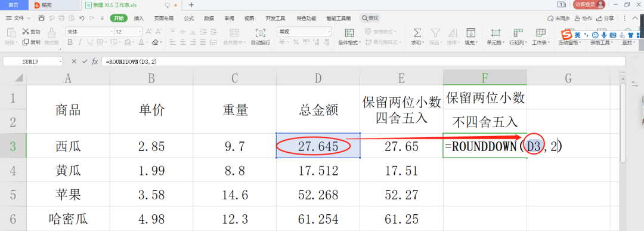Click the formula bar input field
This screenshot has width=644, height=231.
(x=364, y=61)
